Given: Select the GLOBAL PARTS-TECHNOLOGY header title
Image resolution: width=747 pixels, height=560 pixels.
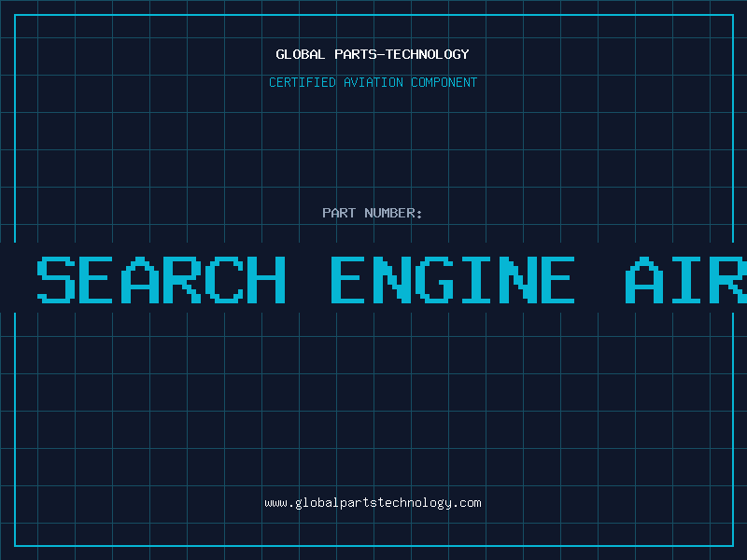Looking at the screenshot, I should (x=373, y=54).
